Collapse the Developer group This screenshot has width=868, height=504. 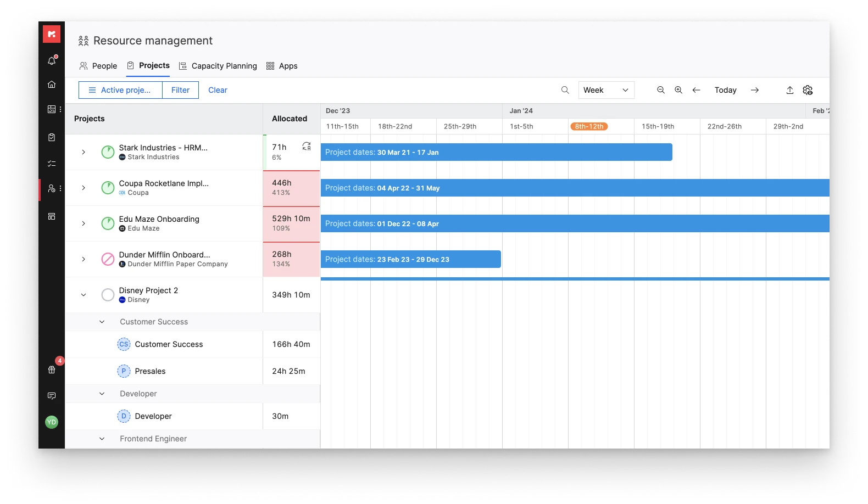click(102, 394)
